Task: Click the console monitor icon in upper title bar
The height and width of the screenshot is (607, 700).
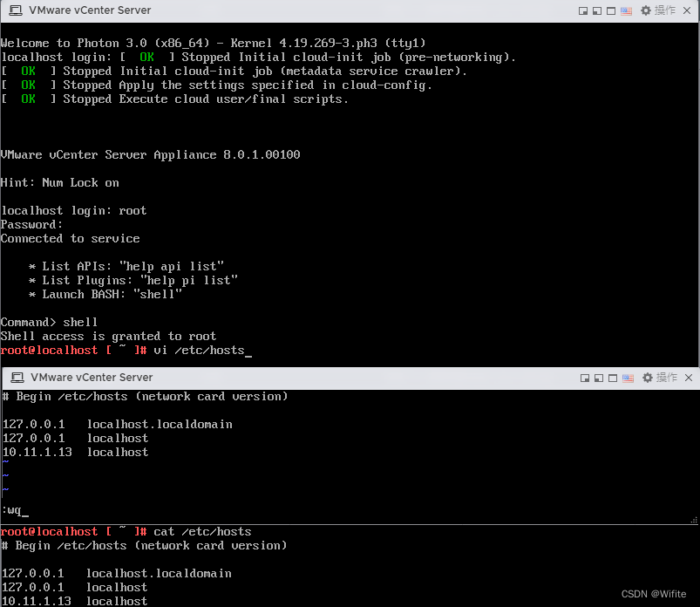Action: pos(16,10)
